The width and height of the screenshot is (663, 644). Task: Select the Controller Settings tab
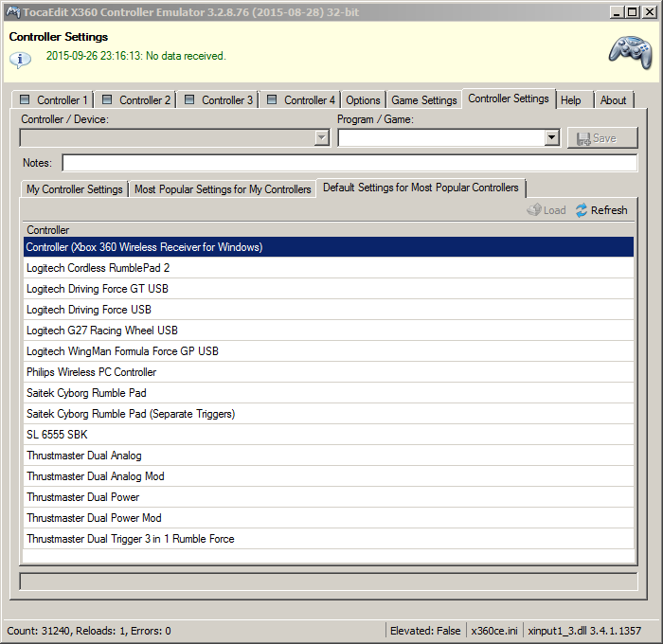[509, 98]
